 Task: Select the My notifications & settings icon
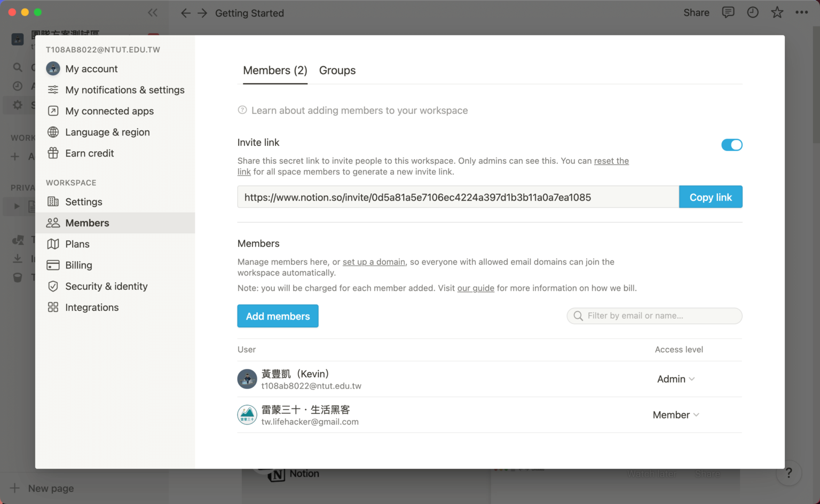click(52, 90)
